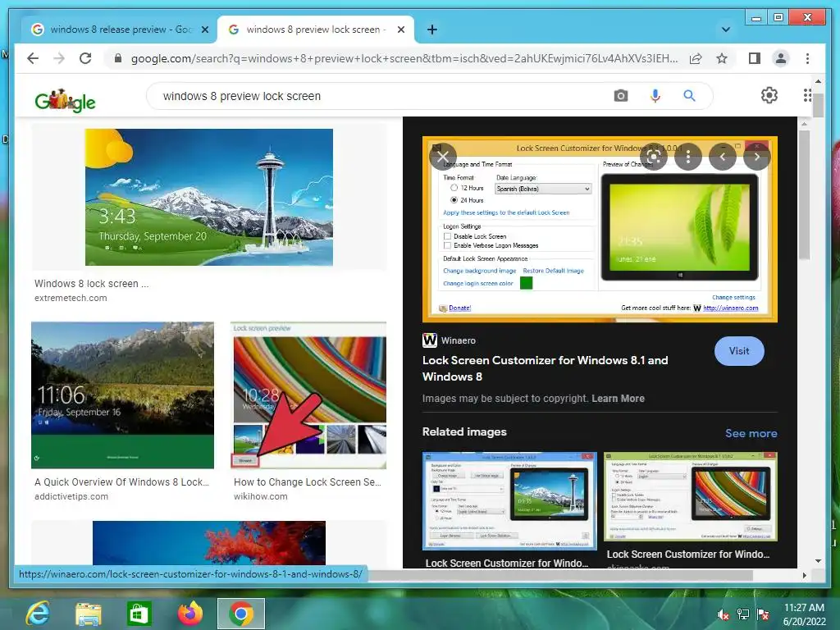Click the Winaero source name

click(x=458, y=340)
